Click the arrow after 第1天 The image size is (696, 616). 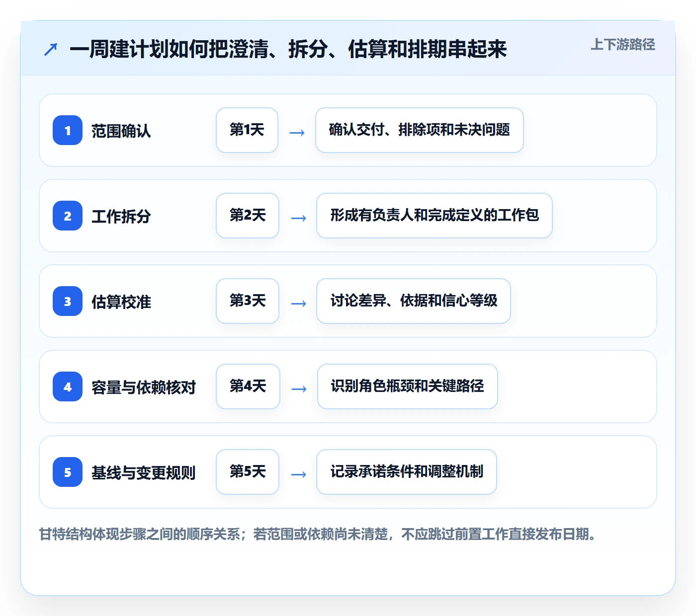[x=297, y=133]
